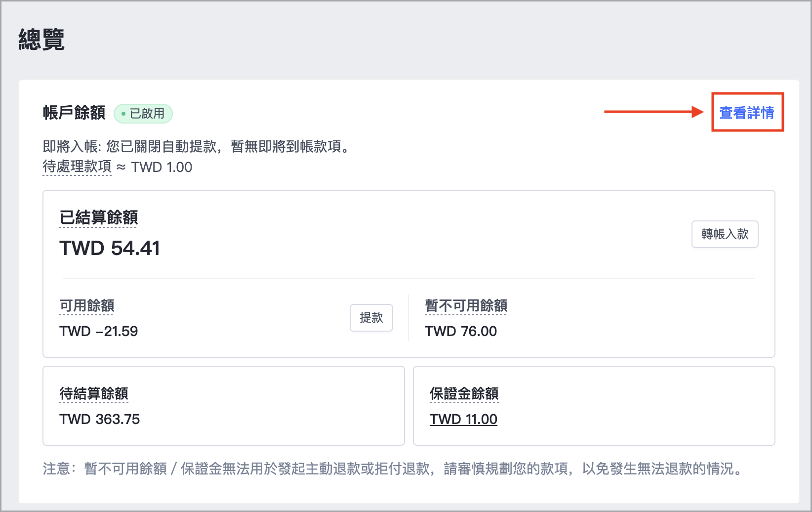Click the TWD 11.00 deposit amount link

click(x=463, y=419)
